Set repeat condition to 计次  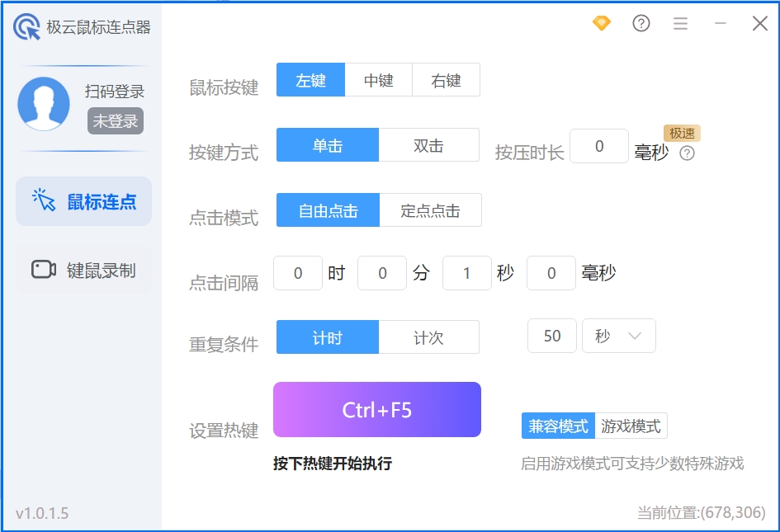pyautogui.click(x=429, y=337)
